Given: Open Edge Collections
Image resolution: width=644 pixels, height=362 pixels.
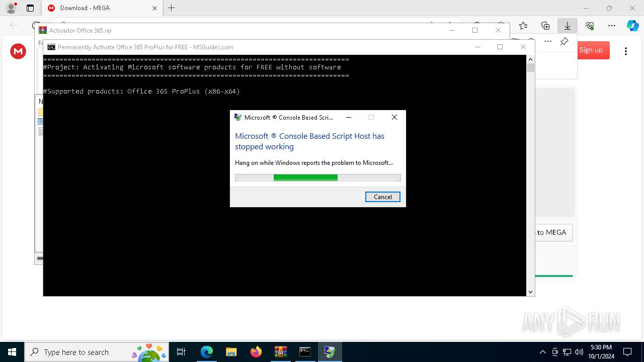Looking at the screenshot, I should coord(545,26).
